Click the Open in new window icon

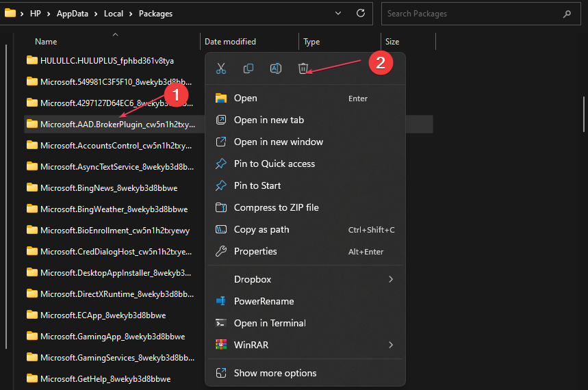point(221,142)
